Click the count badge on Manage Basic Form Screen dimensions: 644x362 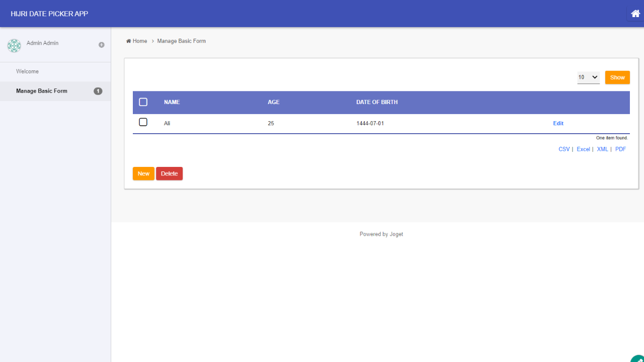pyautogui.click(x=98, y=91)
